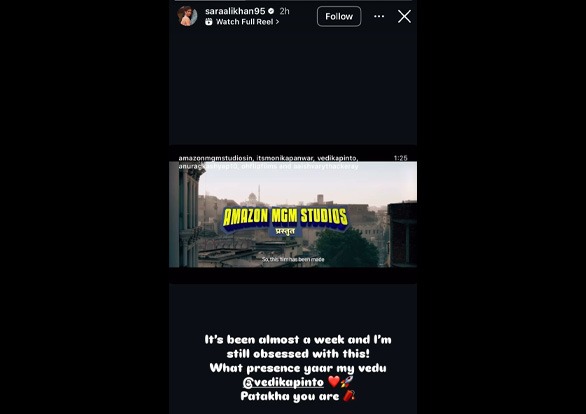Click the story progress bar at the top
586x414 pixels.
(293, 1)
